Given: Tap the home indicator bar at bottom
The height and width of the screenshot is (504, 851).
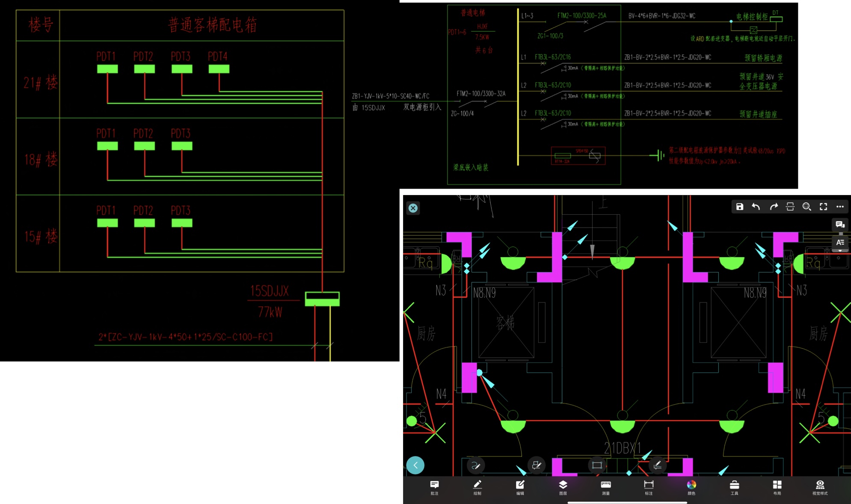Looking at the screenshot, I should pos(627,502).
